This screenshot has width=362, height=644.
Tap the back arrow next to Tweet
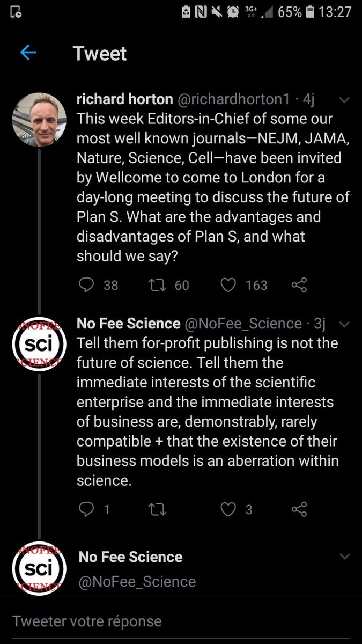[28, 53]
